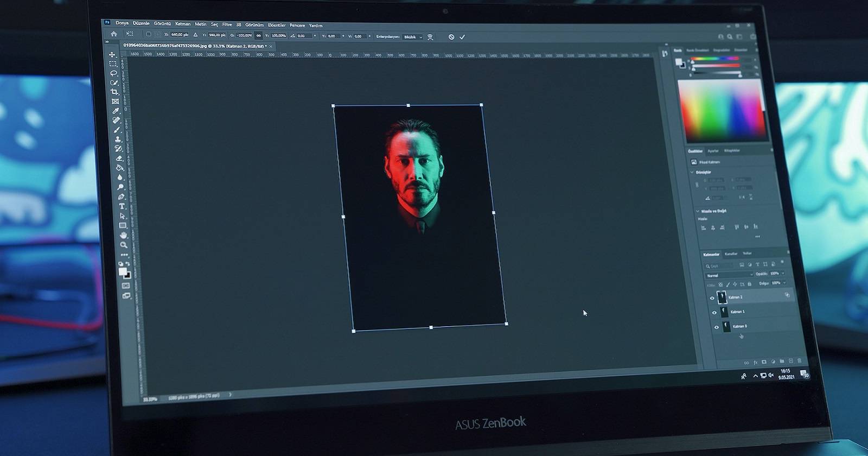The height and width of the screenshot is (456, 868).
Task: Cancel the transform with the circle-slash button
Action: click(x=451, y=37)
